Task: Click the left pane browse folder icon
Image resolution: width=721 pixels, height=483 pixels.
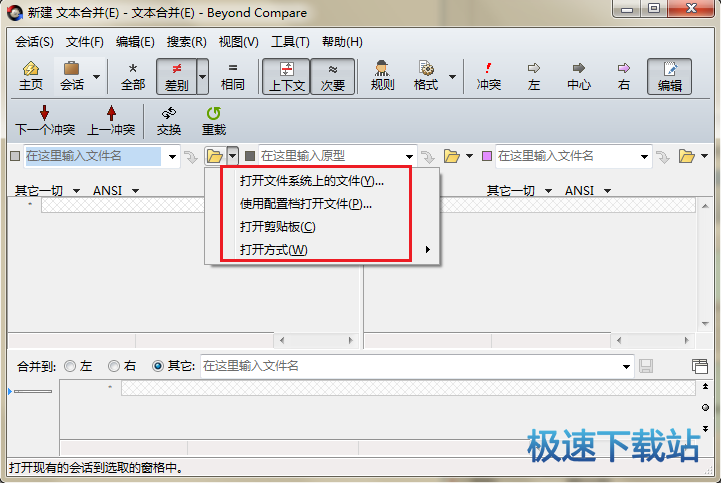Action: (x=215, y=156)
